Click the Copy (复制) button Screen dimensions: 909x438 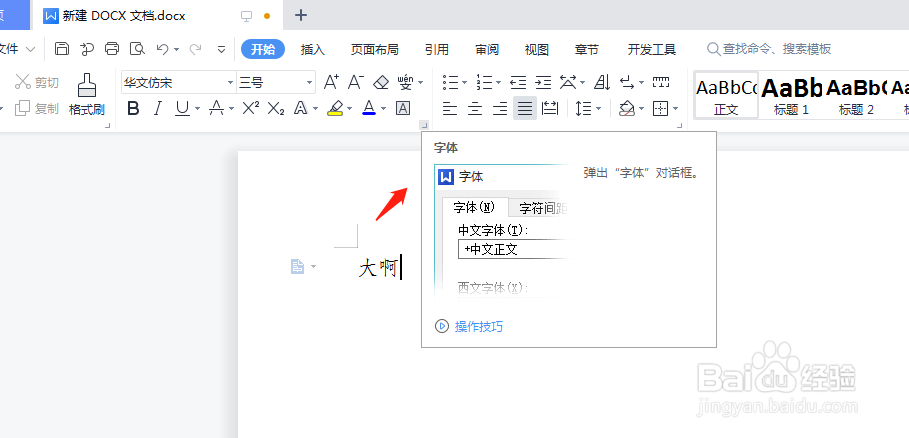point(37,108)
